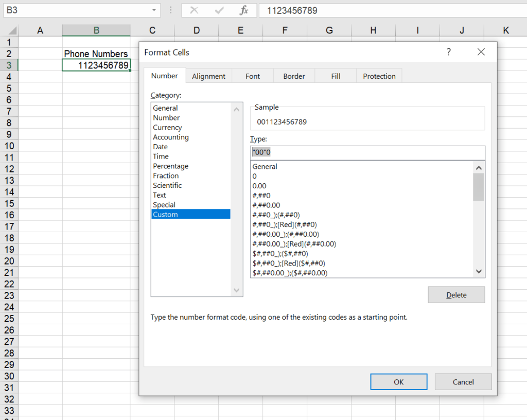Choose the 0 format code
The width and height of the screenshot is (527, 420).
[x=362, y=177]
